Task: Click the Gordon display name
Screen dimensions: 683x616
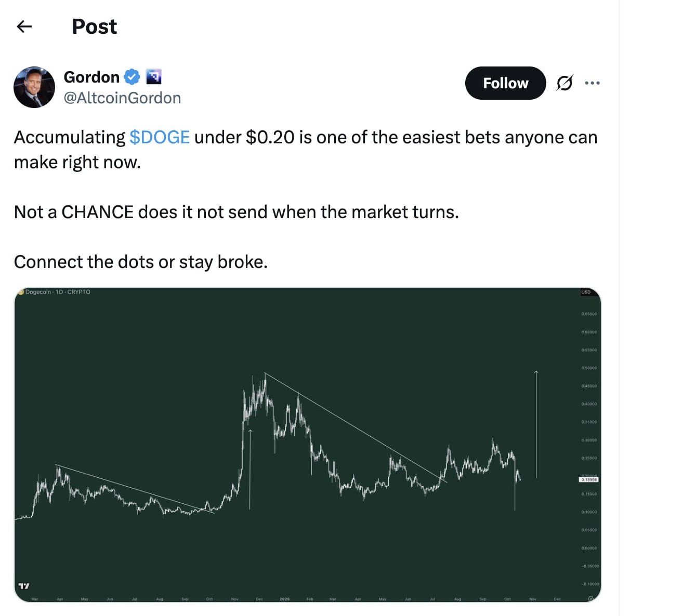Action: pos(91,77)
